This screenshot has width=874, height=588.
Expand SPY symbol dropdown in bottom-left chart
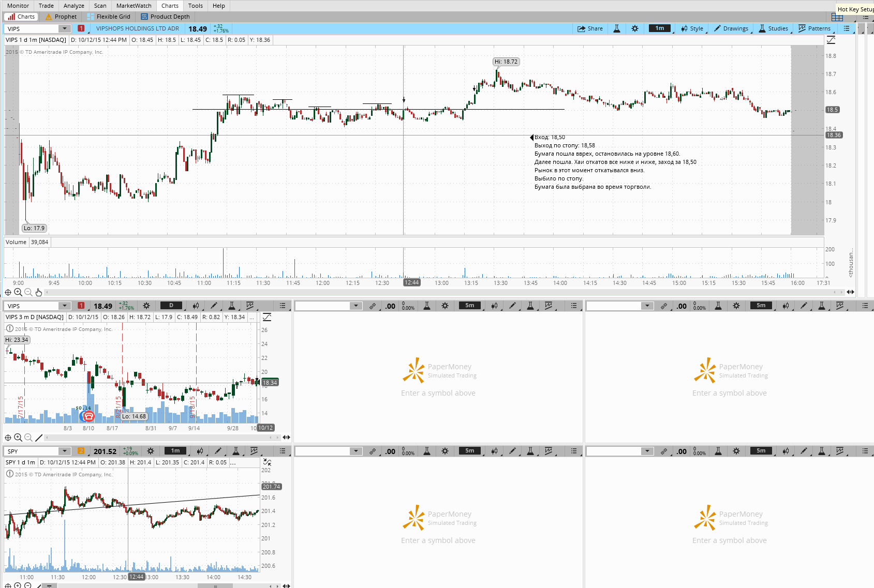(x=64, y=451)
